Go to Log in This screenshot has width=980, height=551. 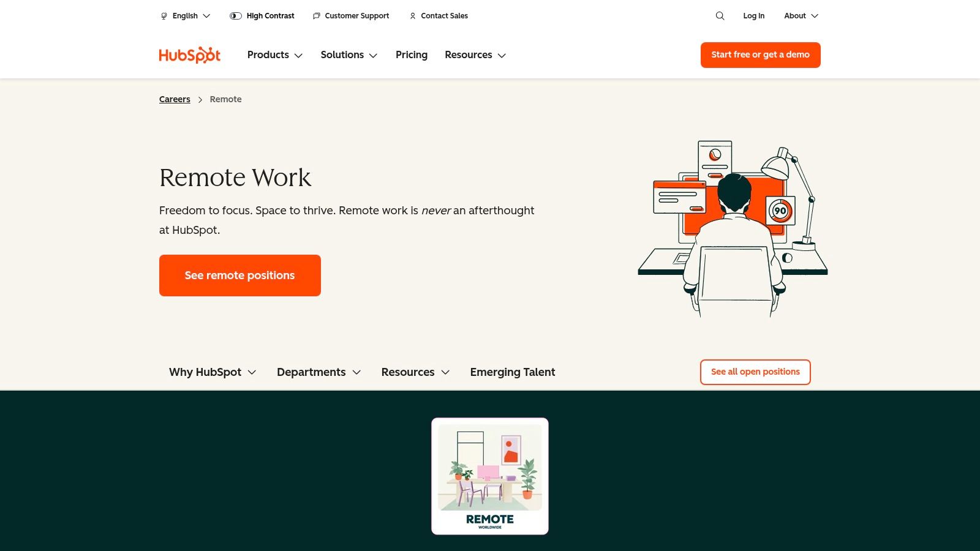[753, 16]
